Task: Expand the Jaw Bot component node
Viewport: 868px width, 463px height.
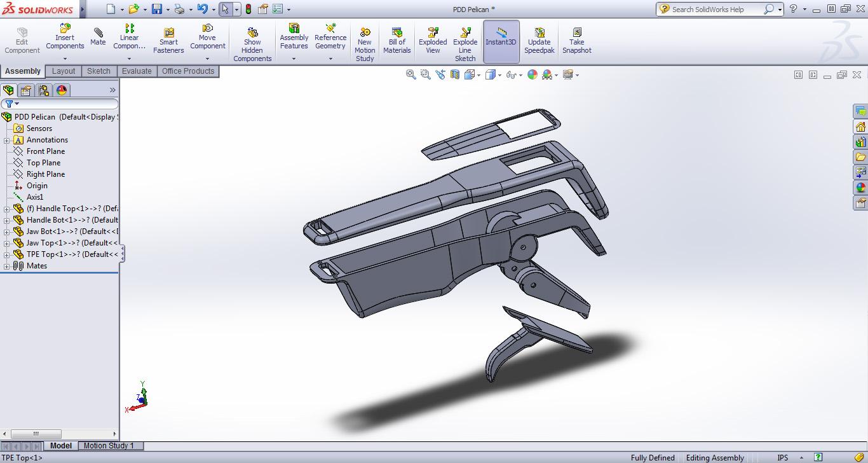Action: click(7, 231)
